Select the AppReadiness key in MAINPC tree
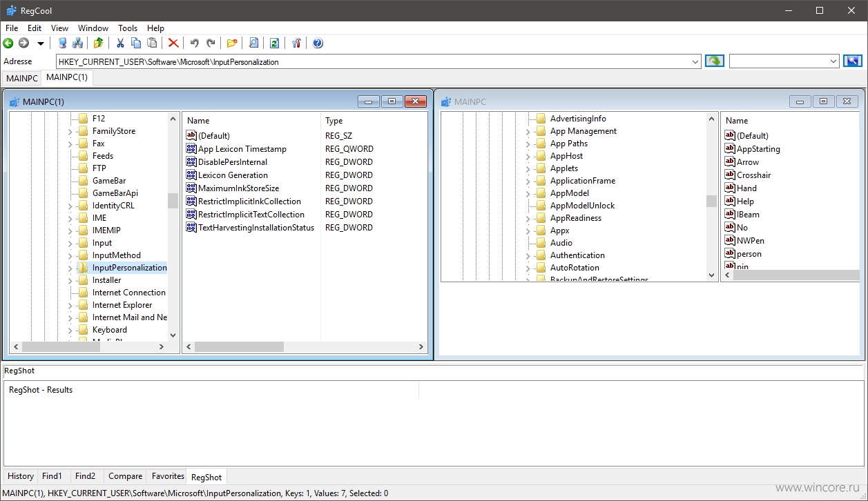This screenshot has width=868, height=501. click(576, 218)
